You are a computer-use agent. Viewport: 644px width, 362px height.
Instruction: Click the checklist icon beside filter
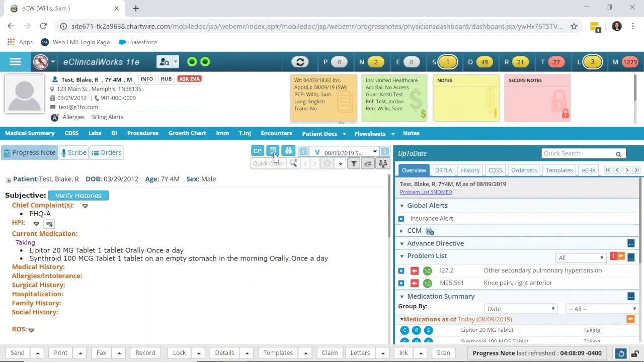tap(368, 163)
